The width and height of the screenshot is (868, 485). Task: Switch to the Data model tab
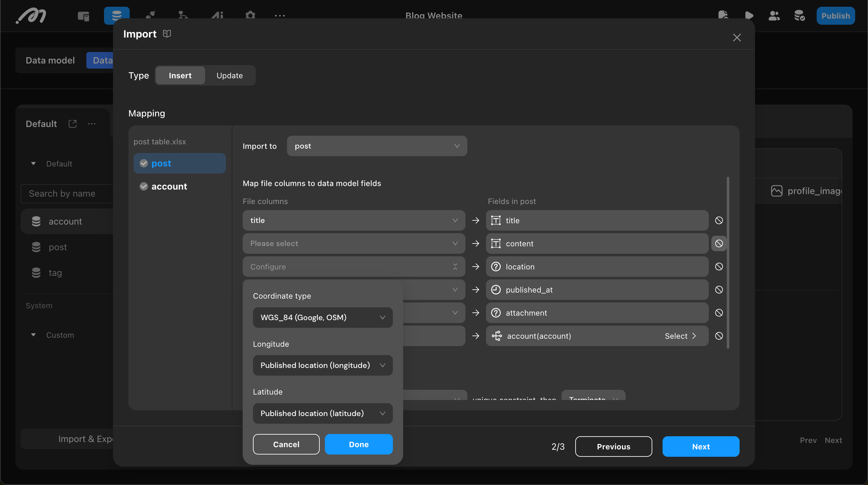pos(50,60)
